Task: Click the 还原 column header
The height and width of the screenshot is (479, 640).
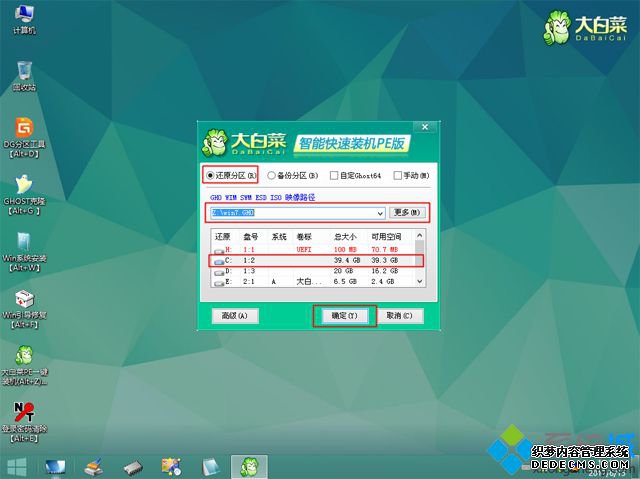Action: (x=224, y=237)
